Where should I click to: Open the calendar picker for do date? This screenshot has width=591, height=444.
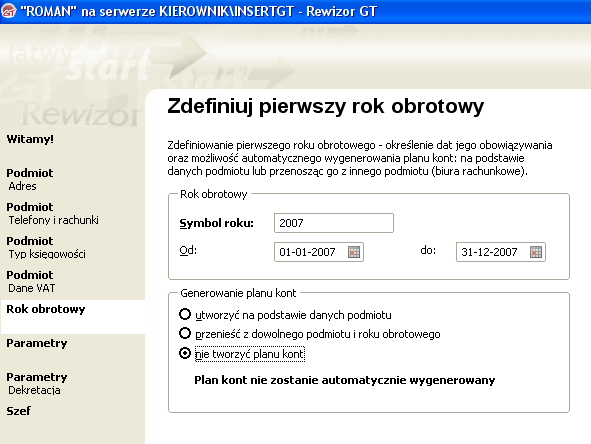536,252
